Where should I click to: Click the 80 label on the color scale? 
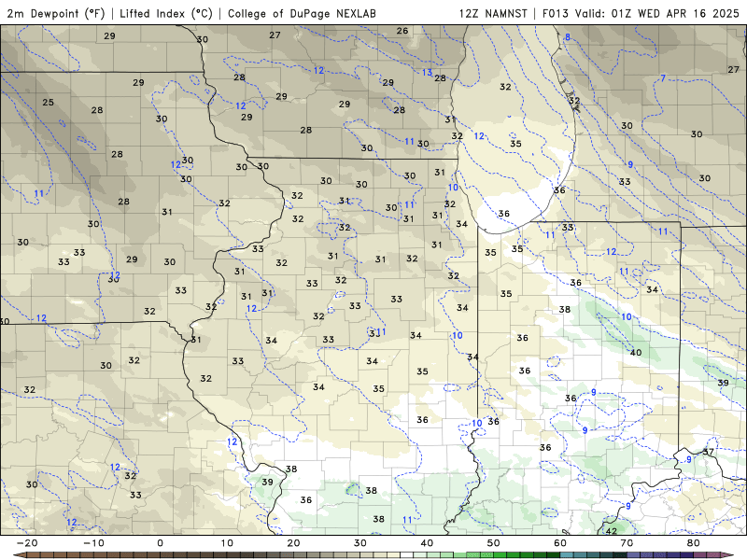coord(694,543)
